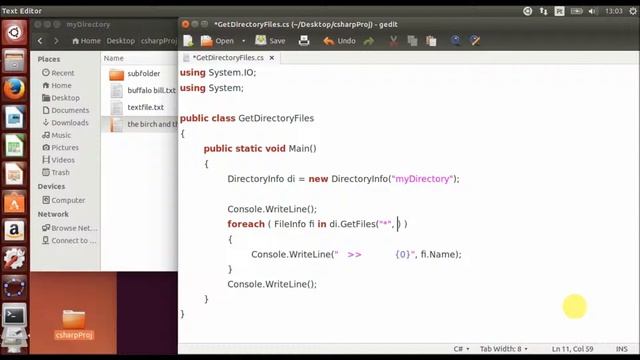Undo the last edit
The width and height of the screenshot is (640, 360).
[x=339, y=41]
